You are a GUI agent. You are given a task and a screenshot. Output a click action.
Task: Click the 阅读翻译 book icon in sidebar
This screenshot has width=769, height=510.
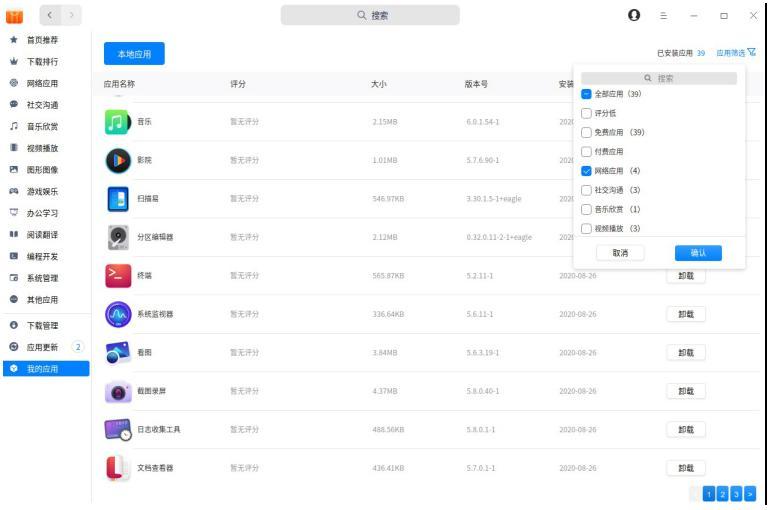coord(14,234)
